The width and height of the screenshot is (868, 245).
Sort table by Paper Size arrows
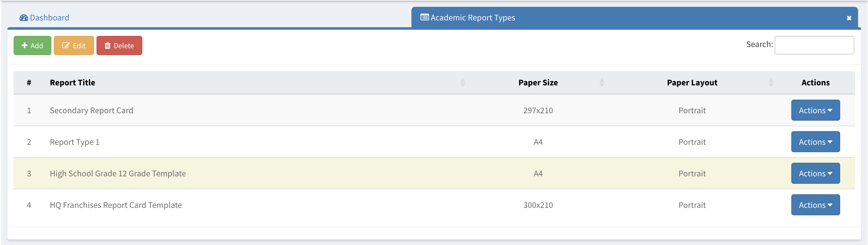tap(601, 83)
